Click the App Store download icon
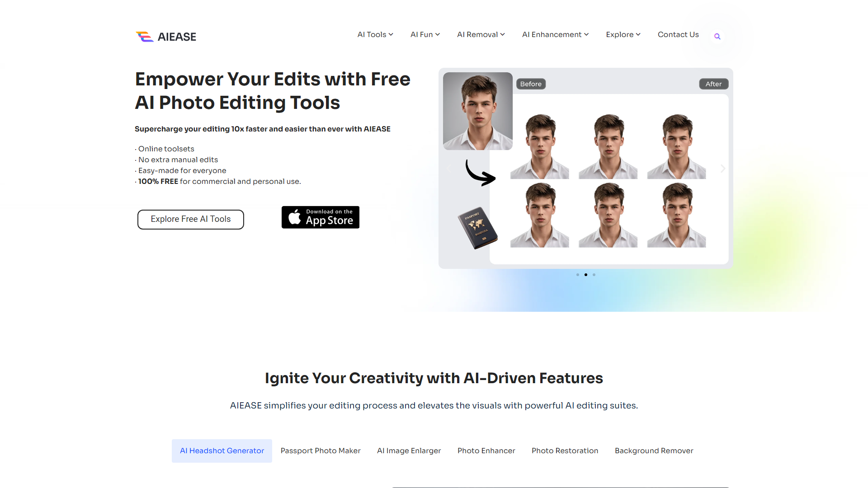 coord(320,217)
